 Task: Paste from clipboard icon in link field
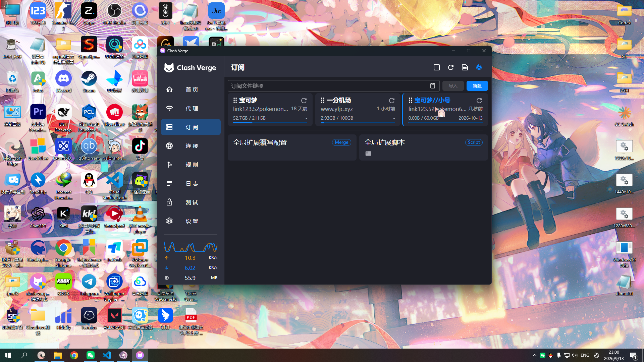(433, 86)
